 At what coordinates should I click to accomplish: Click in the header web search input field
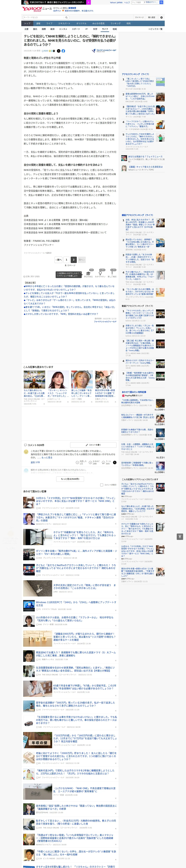(x=137, y=2)
